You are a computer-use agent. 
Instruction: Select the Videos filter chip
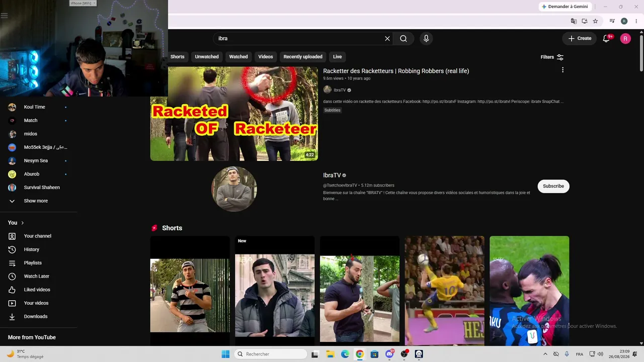click(x=266, y=57)
